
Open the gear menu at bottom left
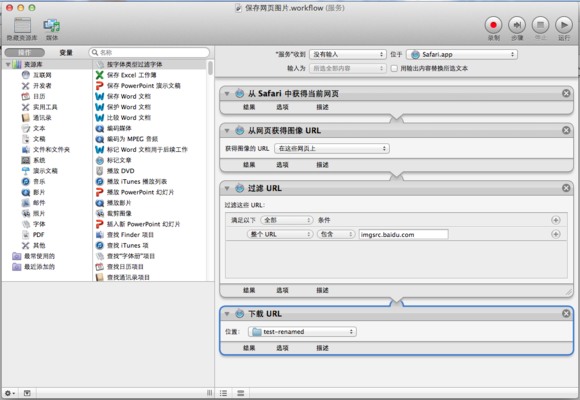pyautogui.click(x=10, y=393)
